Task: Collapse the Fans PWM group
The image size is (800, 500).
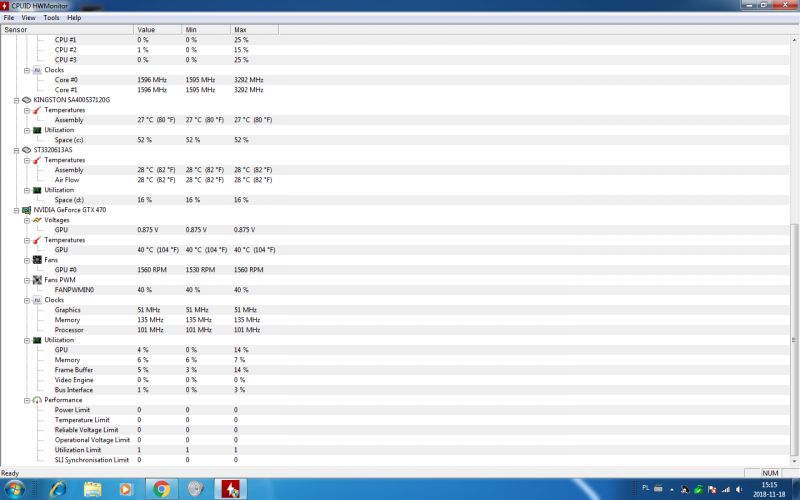Action: pos(27,281)
